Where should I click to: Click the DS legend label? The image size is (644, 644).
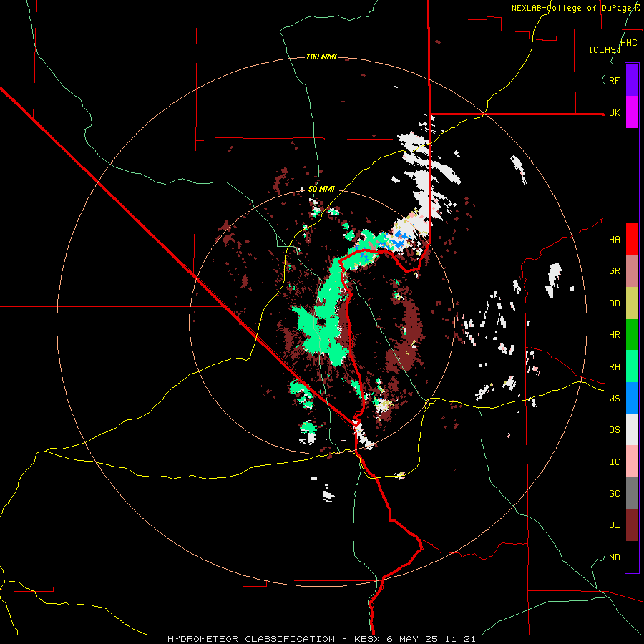[x=614, y=430]
